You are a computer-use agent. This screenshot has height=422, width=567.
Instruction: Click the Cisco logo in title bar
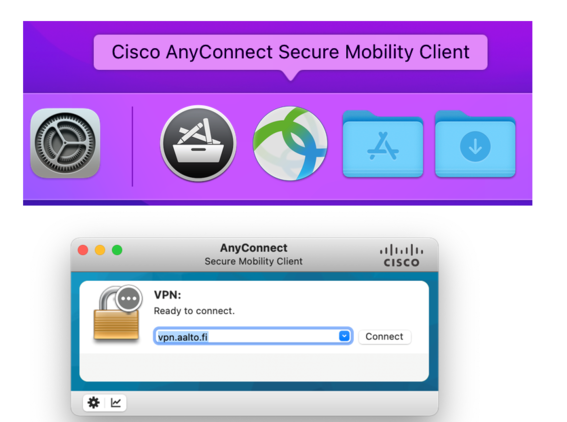401,256
